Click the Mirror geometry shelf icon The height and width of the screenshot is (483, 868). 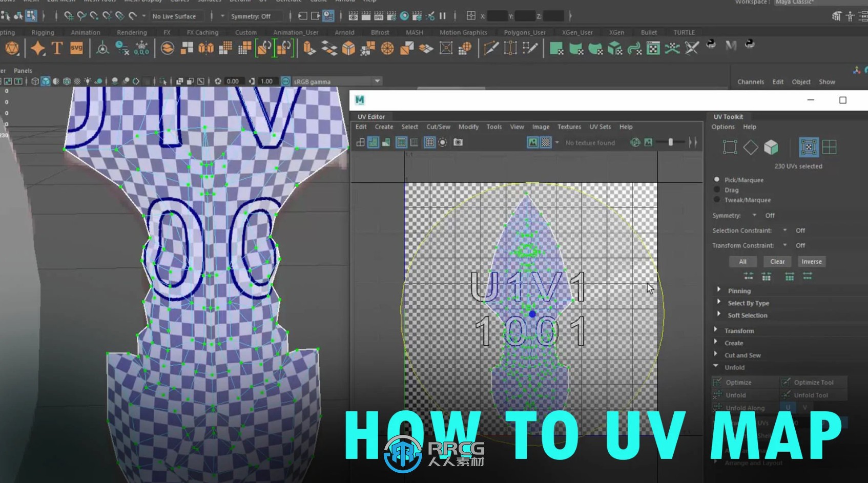tap(206, 49)
